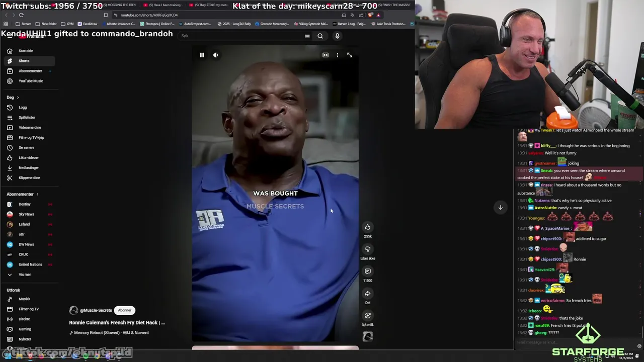Image resolution: width=644 pixels, height=362 pixels.
Task: Open Memory Reboot (Slowed) sound link
Action: click(109, 333)
